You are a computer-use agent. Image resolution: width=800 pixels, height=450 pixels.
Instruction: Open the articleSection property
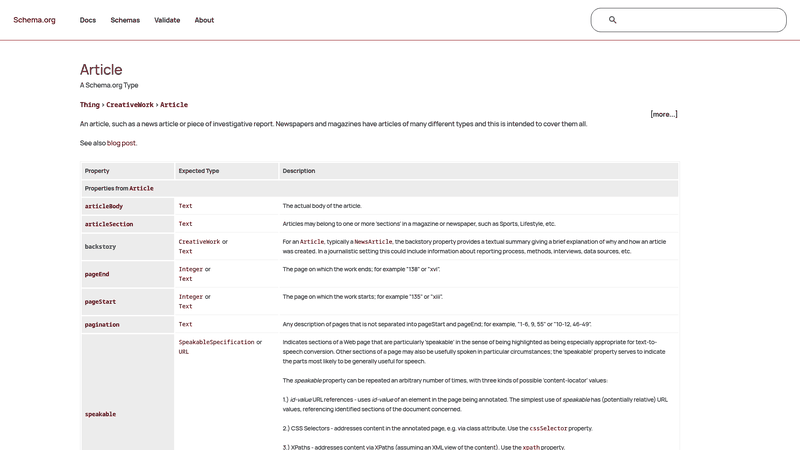109,224
